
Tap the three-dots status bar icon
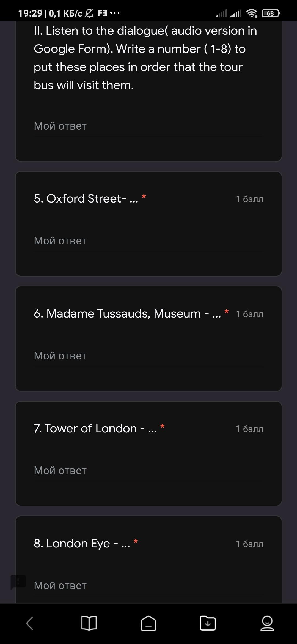pos(115,13)
